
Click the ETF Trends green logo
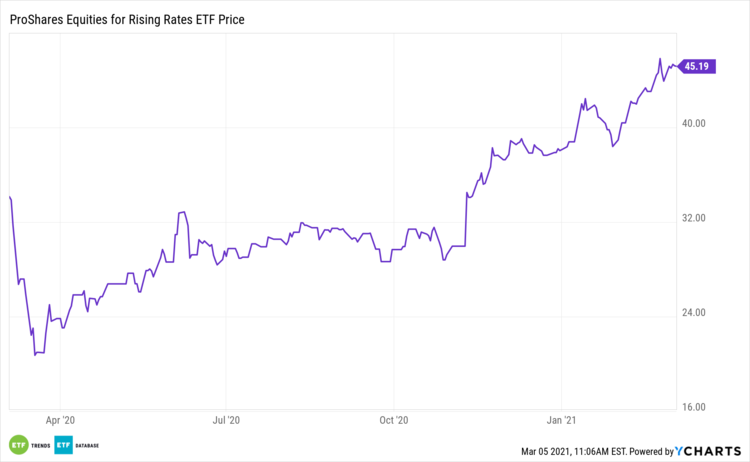point(18,445)
